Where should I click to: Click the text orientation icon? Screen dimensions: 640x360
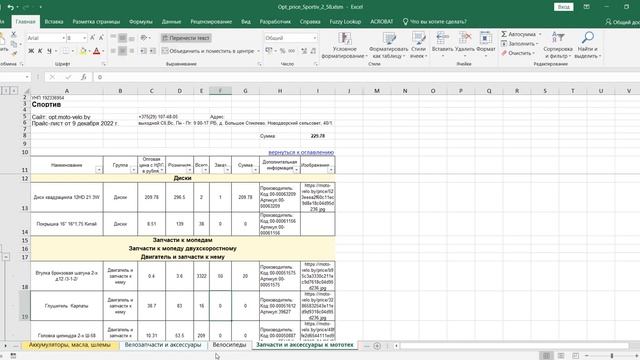click(x=144, y=38)
